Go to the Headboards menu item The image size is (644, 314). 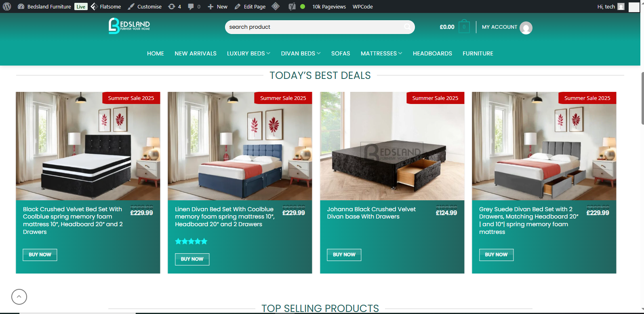tap(432, 53)
